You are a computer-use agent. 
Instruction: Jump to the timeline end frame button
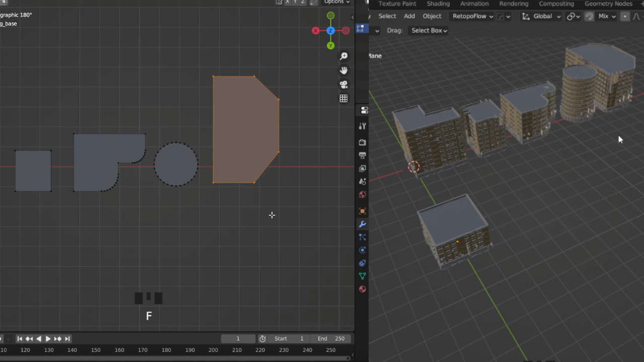pos(67,339)
